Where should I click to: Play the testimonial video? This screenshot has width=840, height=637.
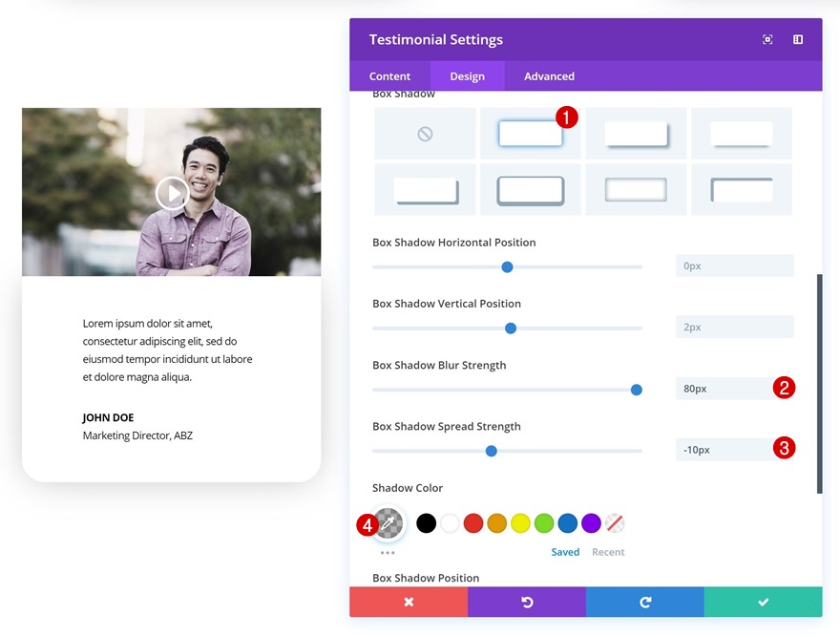(172, 192)
